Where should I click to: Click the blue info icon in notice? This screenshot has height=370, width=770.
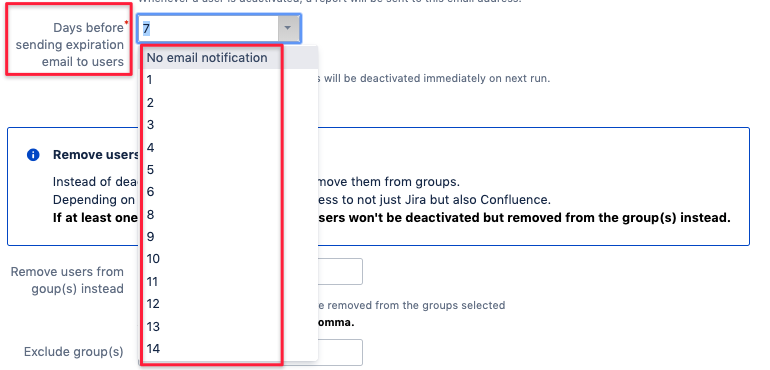pyautogui.click(x=33, y=155)
